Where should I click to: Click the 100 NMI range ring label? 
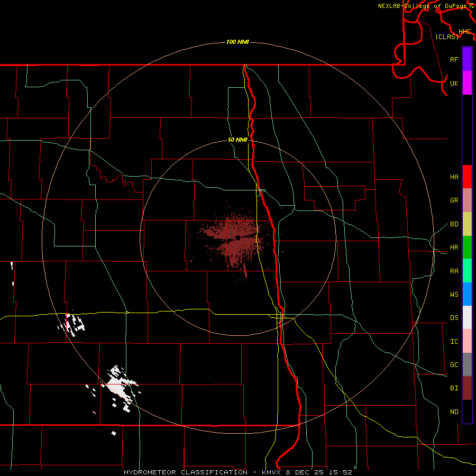click(x=237, y=42)
